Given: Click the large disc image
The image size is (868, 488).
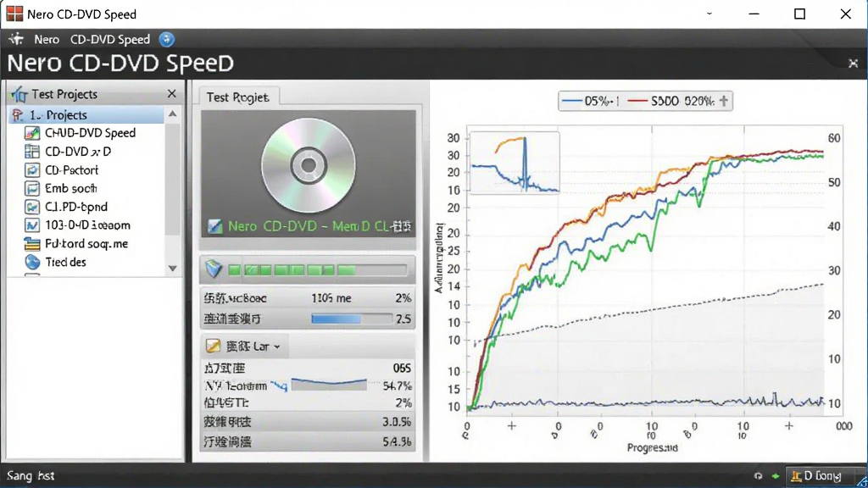Looking at the screenshot, I should tap(309, 165).
